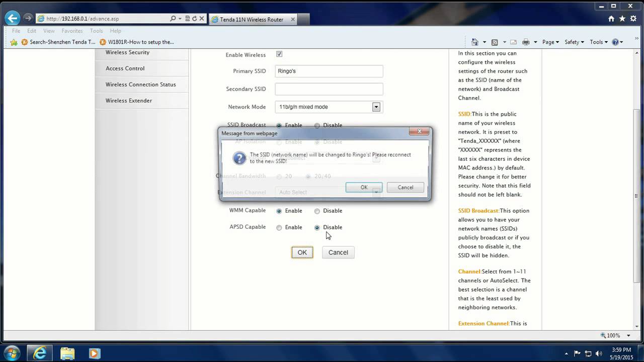Image resolution: width=644 pixels, height=362 pixels.
Task: Click the browser Back arrow button
Action: [x=12, y=19]
